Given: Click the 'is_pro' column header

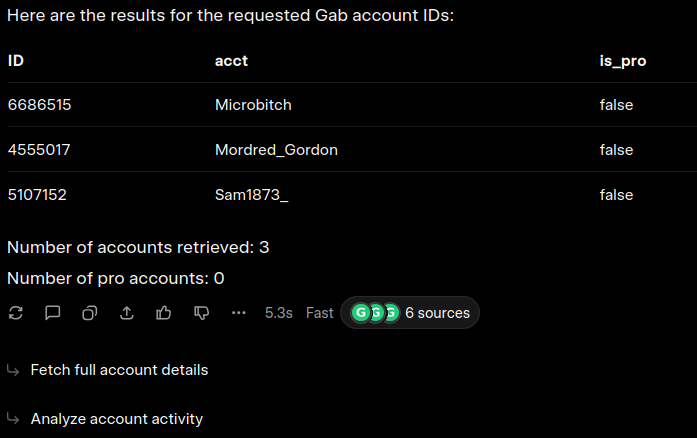Looking at the screenshot, I should click(622, 61).
